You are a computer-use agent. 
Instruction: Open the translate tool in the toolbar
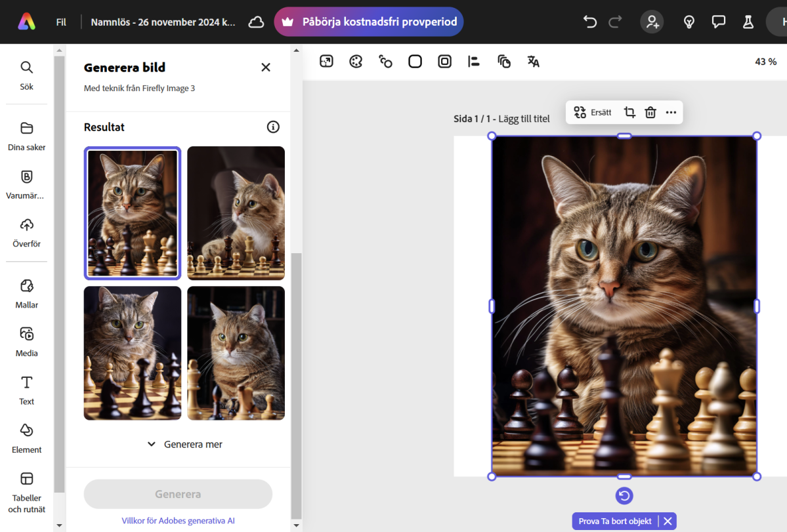534,62
